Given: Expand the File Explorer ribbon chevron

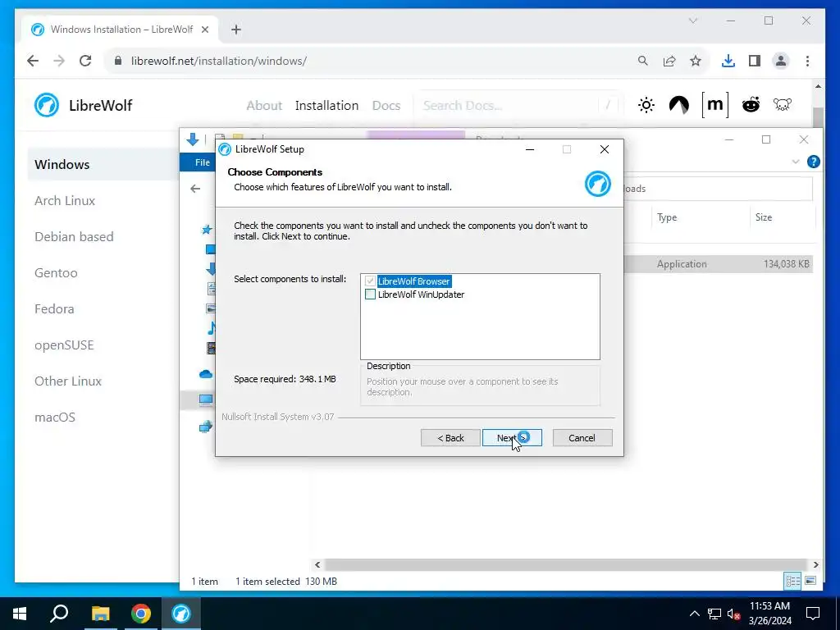Looking at the screenshot, I should [x=796, y=162].
